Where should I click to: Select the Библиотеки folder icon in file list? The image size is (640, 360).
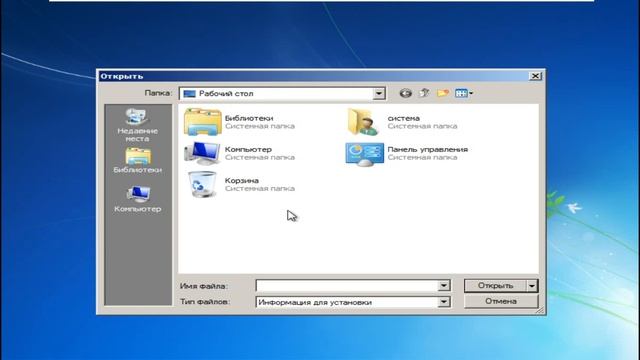pos(202,122)
